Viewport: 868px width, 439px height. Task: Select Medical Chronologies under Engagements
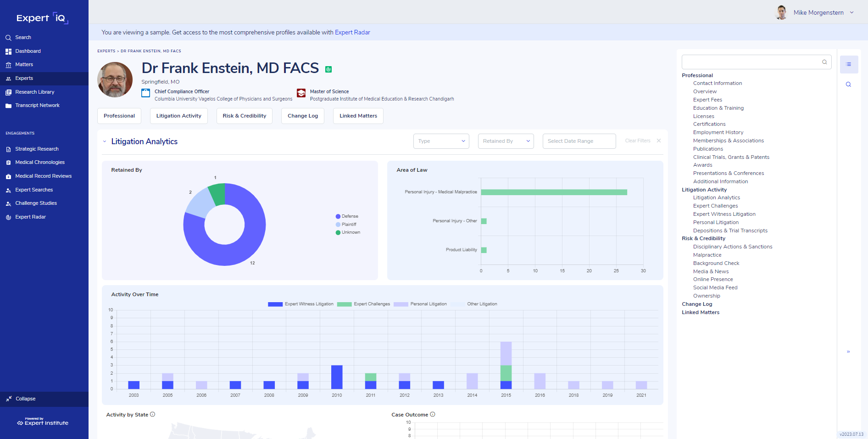[x=40, y=162]
